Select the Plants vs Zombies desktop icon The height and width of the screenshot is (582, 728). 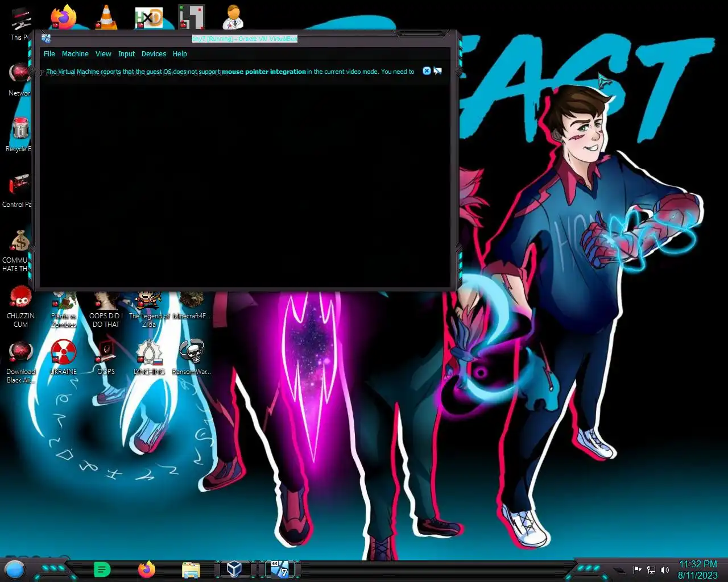[x=63, y=310]
